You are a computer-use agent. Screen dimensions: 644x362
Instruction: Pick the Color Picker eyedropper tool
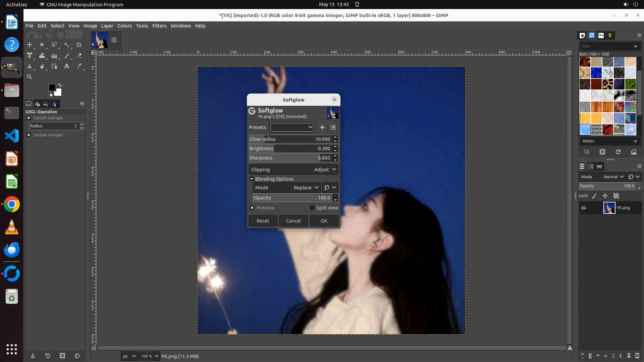tap(79, 66)
